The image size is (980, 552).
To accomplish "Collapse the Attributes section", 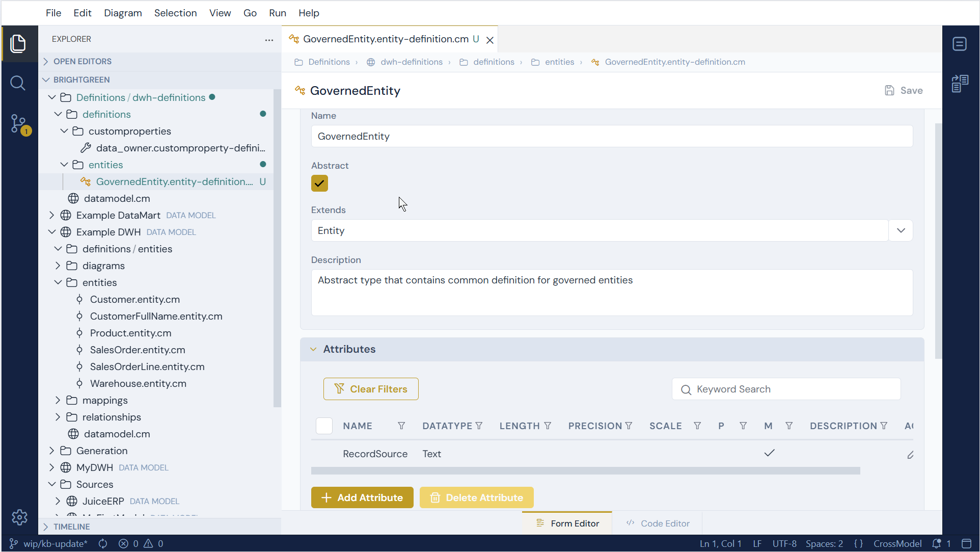I will tap(313, 349).
